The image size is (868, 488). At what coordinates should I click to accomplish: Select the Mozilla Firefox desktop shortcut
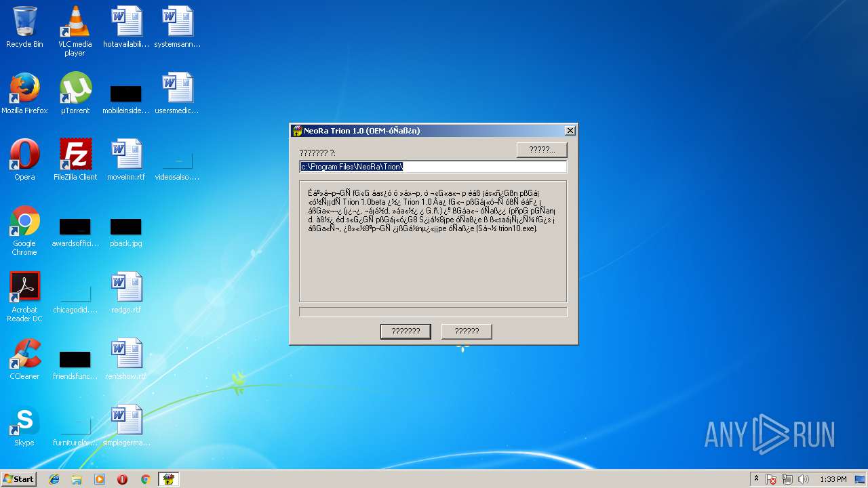24,94
